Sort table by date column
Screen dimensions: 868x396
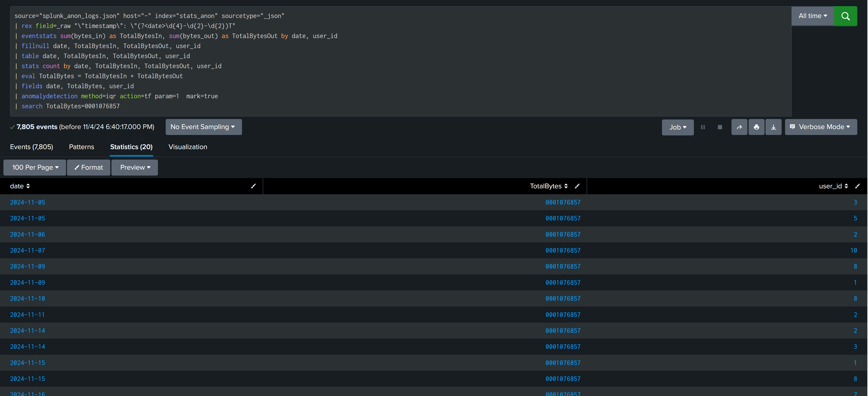click(x=20, y=186)
